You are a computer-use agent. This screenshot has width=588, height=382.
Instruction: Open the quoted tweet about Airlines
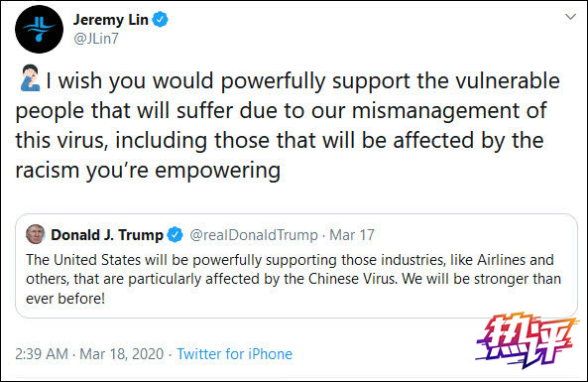pos(296,266)
